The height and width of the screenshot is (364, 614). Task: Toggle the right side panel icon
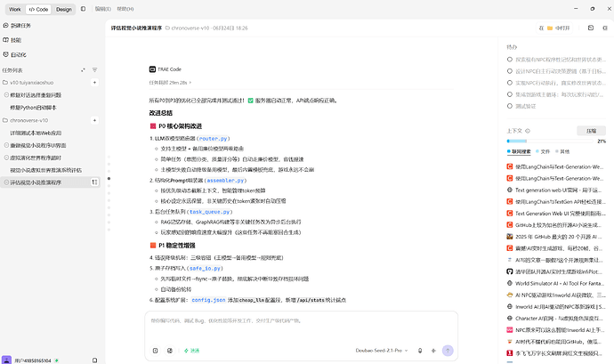coord(605,28)
